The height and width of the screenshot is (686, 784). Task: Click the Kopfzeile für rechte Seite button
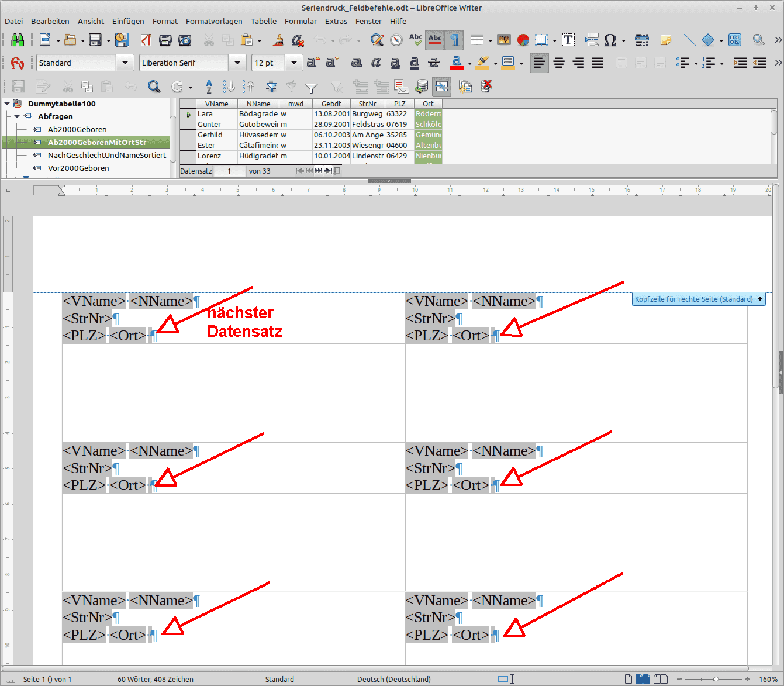pyautogui.click(x=699, y=299)
